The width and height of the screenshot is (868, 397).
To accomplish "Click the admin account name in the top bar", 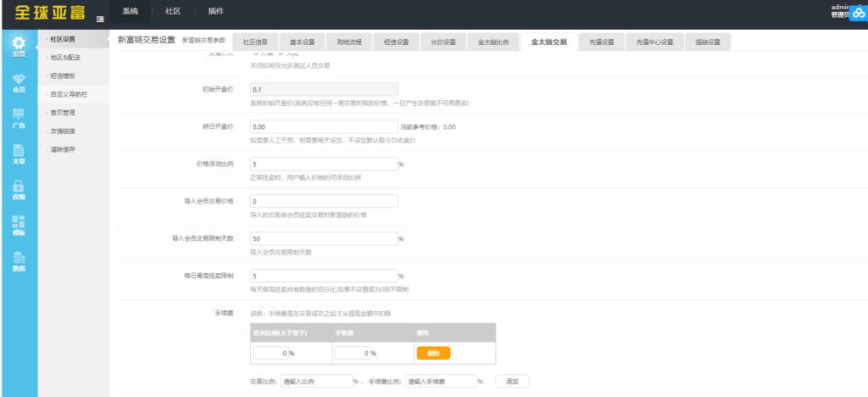I will pos(840,7).
